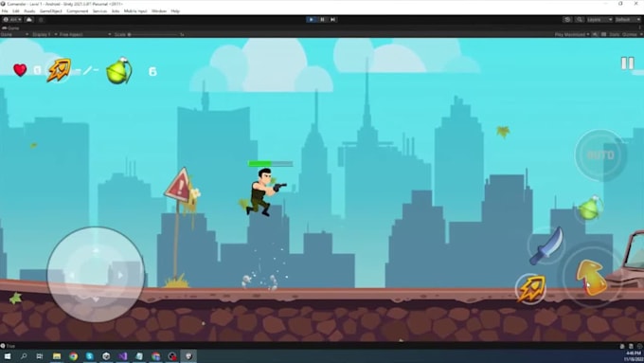Image resolution: width=644 pixels, height=363 pixels.
Task: Open the Play Maximized dropdown
Action: (572, 34)
